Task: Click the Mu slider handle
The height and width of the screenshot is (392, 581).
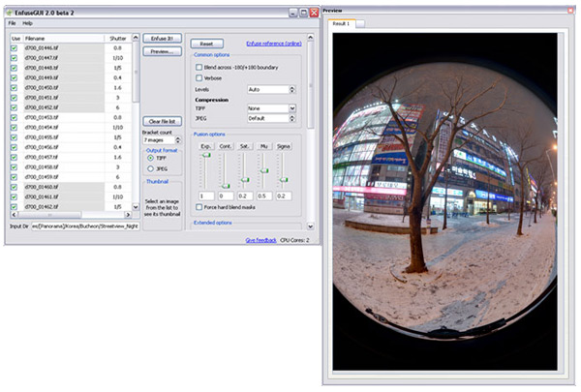Action: tap(264, 170)
